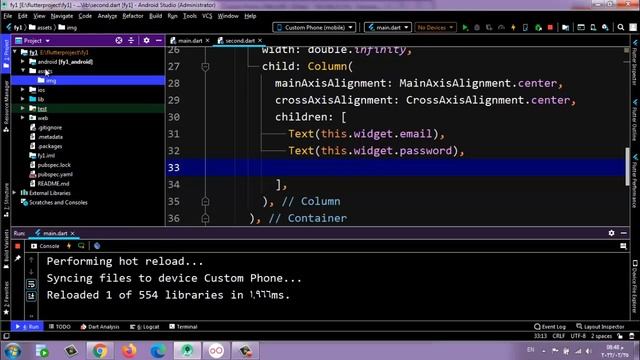Hide the Project panel with minus icon

pos(158,40)
